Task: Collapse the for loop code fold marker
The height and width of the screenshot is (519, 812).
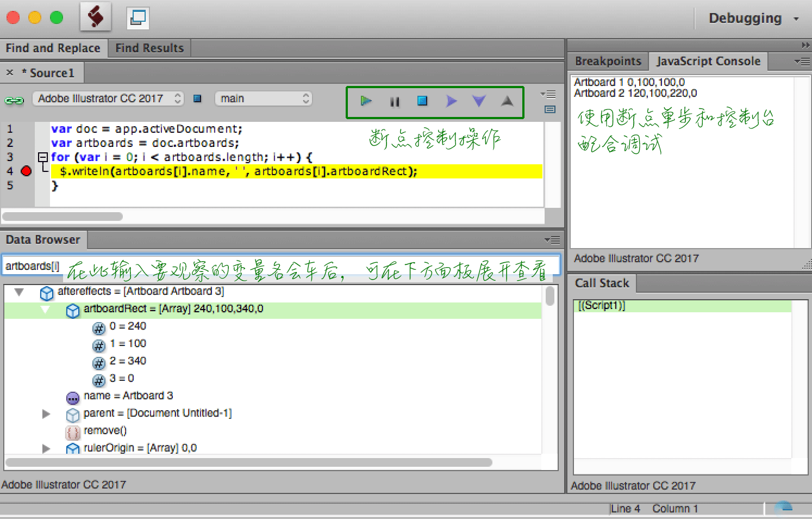Action: pyautogui.click(x=43, y=157)
